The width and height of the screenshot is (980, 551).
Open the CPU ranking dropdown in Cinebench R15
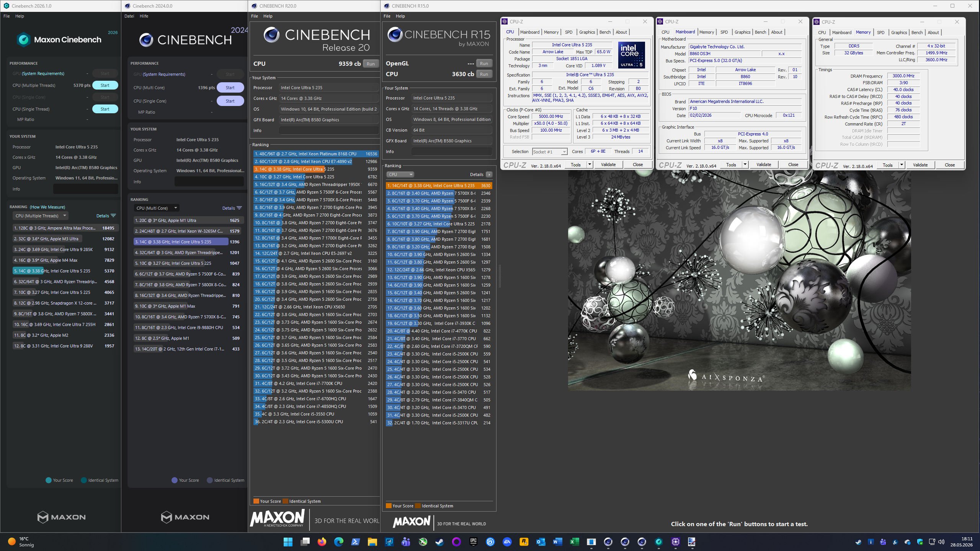[400, 174]
